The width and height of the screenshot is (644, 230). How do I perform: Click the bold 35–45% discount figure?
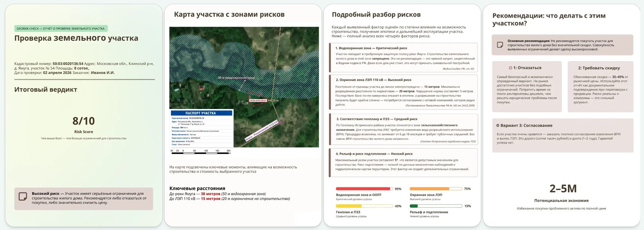pos(618,77)
